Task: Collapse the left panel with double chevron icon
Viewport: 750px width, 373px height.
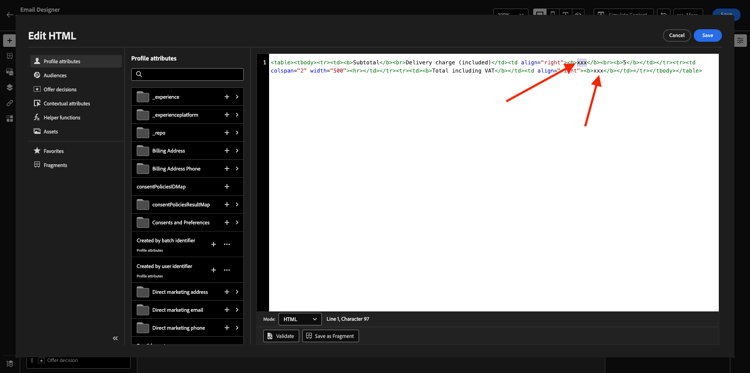Action: (x=115, y=338)
